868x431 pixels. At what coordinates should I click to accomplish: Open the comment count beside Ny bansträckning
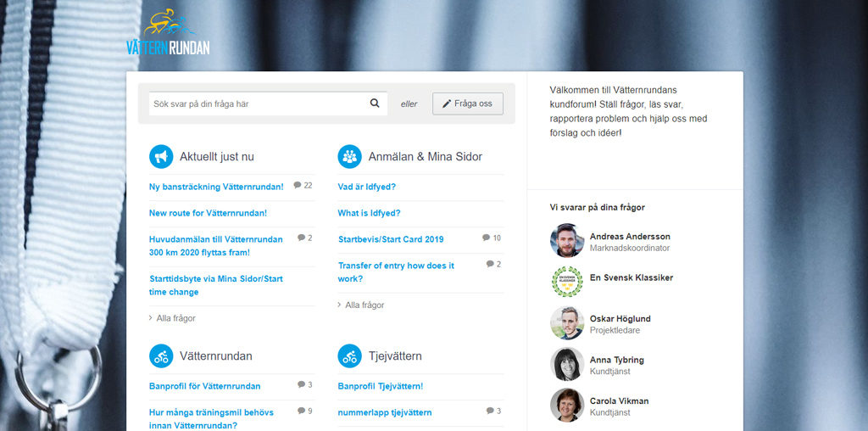303,186
